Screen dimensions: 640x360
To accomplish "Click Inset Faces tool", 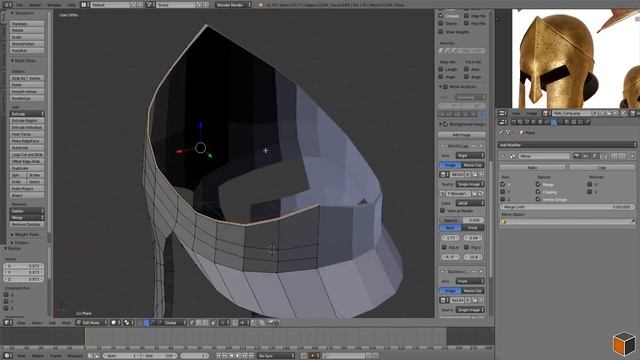I will pyautogui.click(x=27, y=134).
